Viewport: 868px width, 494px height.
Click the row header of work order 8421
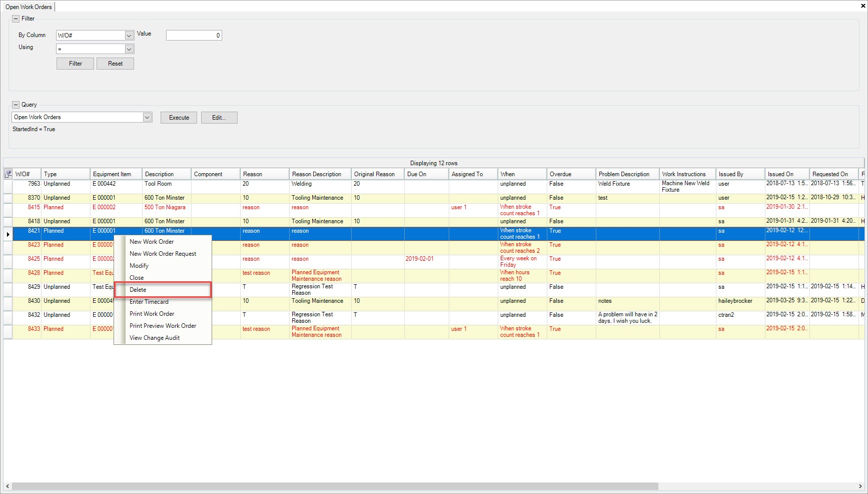pos(8,234)
